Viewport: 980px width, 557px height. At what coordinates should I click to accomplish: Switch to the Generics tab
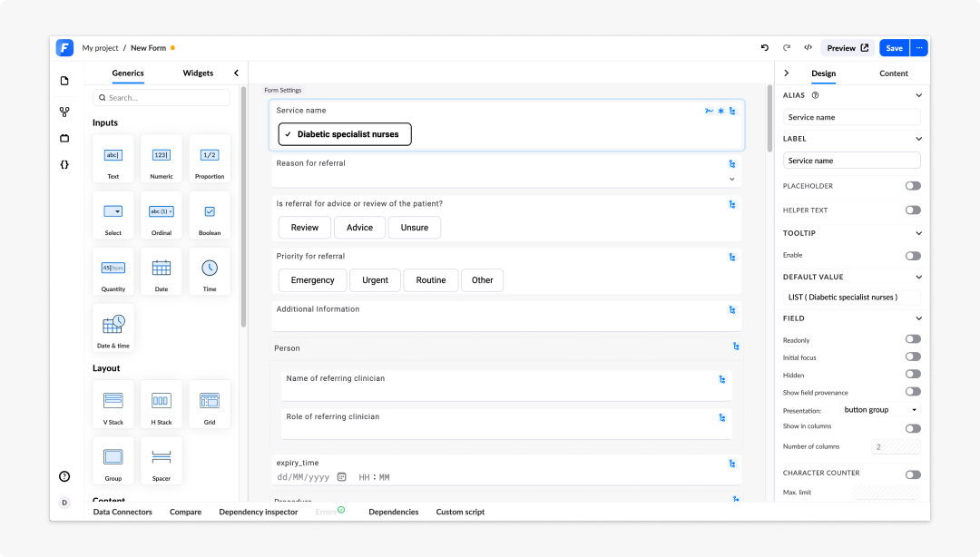tap(128, 73)
